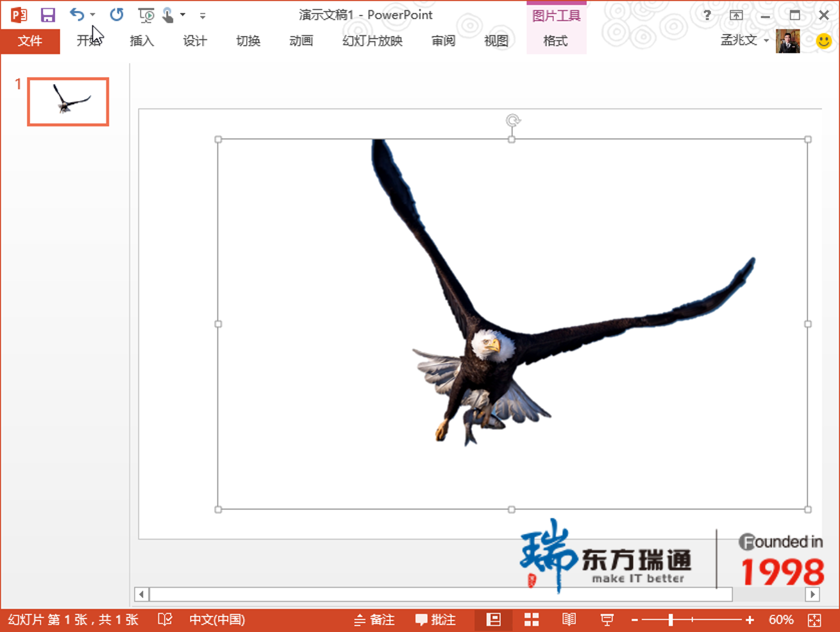Image resolution: width=840 pixels, height=632 pixels.
Task: Open the 文件 tab
Action: click(30, 41)
